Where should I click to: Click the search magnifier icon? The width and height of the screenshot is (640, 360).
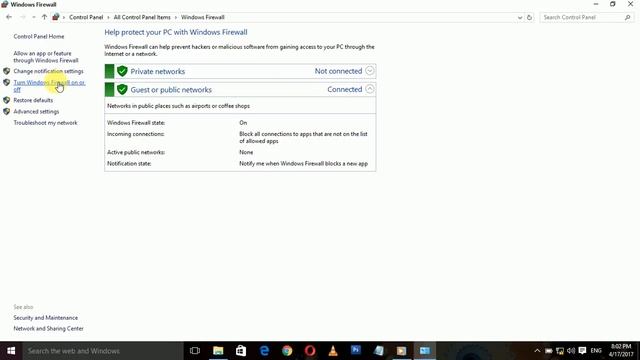coord(627,18)
